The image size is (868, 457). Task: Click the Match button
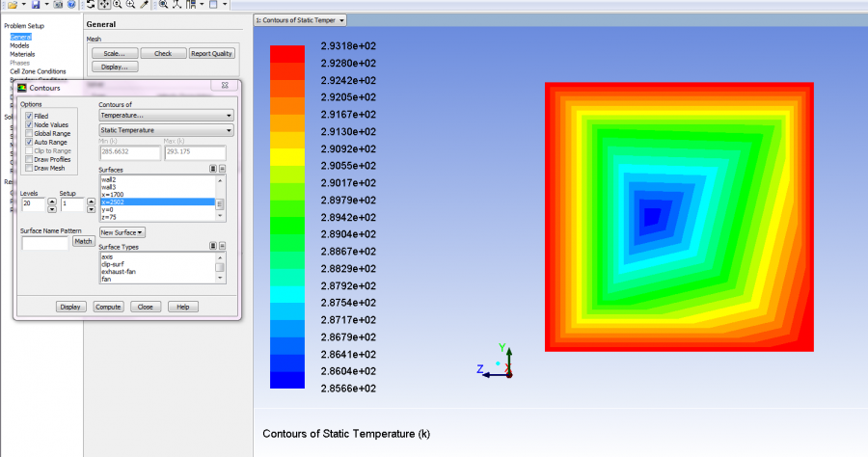click(84, 241)
